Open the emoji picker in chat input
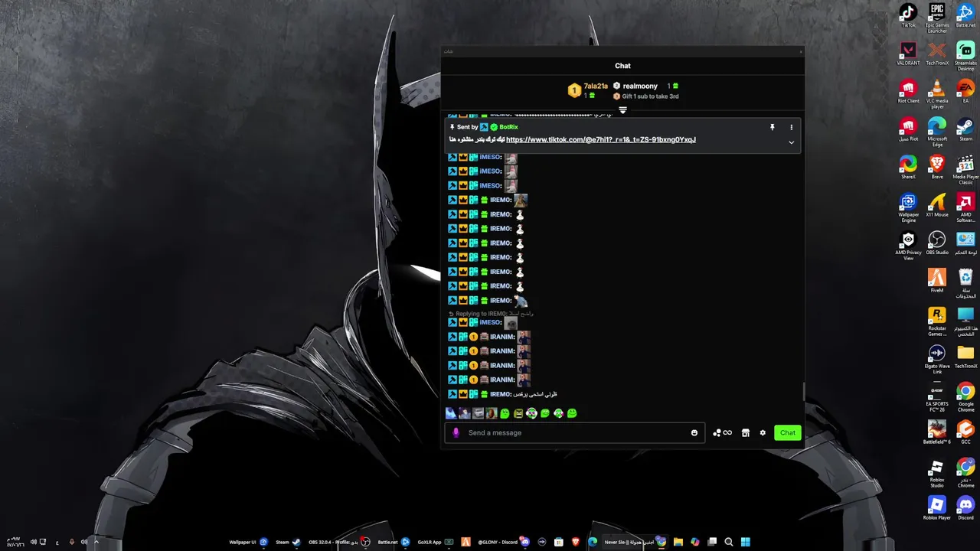 (x=694, y=432)
